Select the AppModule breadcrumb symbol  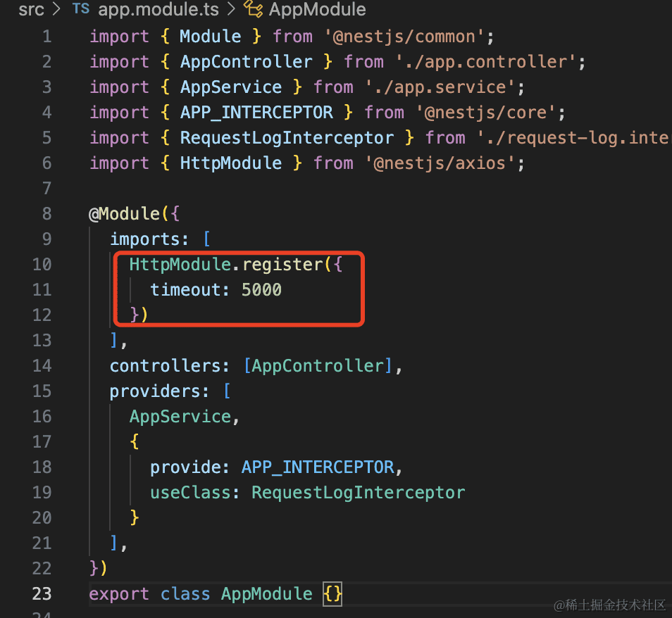click(x=317, y=10)
